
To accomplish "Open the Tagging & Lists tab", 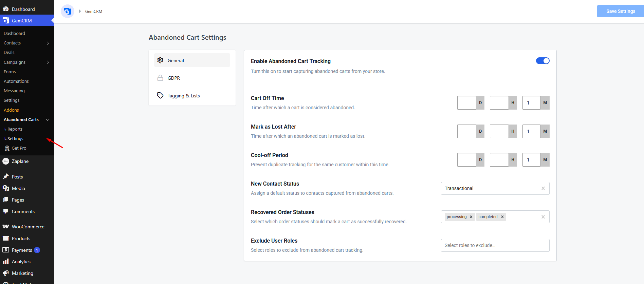I will tap(192, 95).
